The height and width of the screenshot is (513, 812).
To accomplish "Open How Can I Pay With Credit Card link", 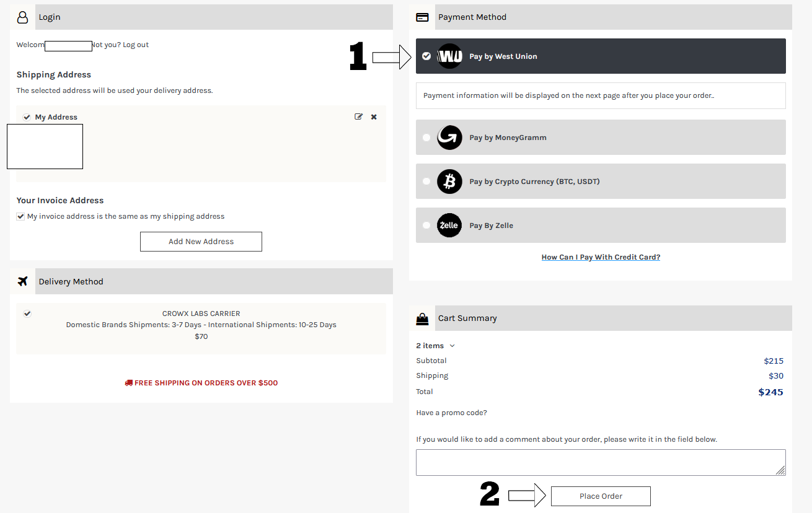I will click(601, 257).
